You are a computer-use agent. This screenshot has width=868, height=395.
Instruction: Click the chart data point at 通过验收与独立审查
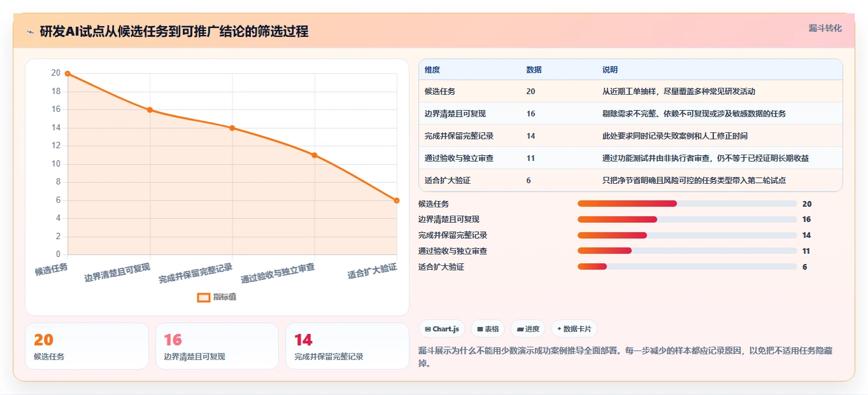(314, 155)
